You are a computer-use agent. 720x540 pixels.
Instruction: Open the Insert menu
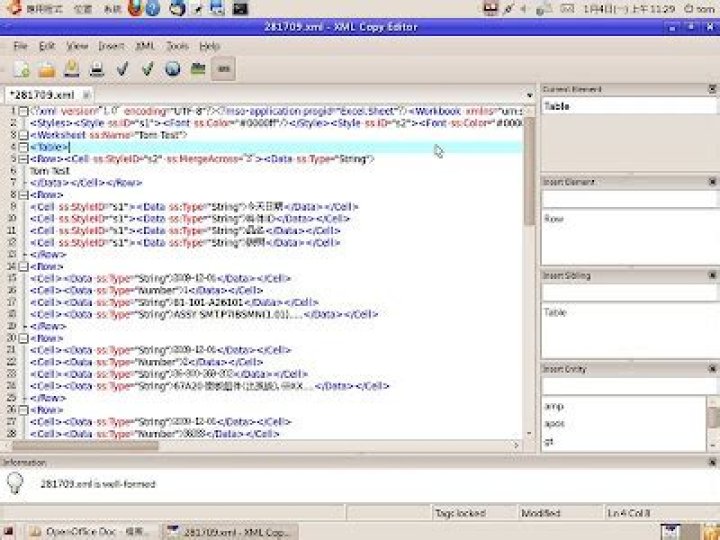(x=111, y=46)
